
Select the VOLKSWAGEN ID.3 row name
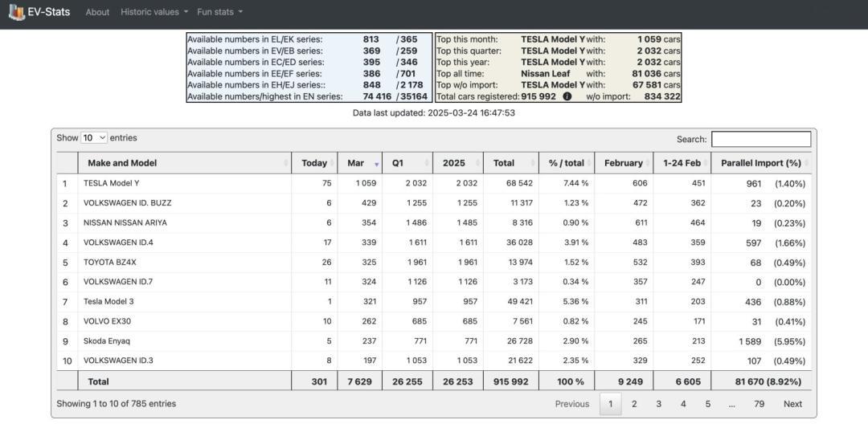point(118,361)
